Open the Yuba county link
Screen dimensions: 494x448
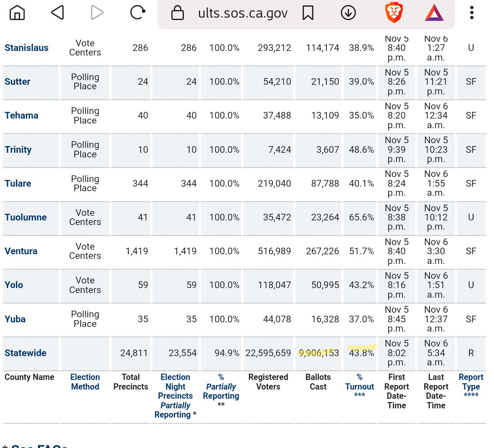(x=15, y=319)
